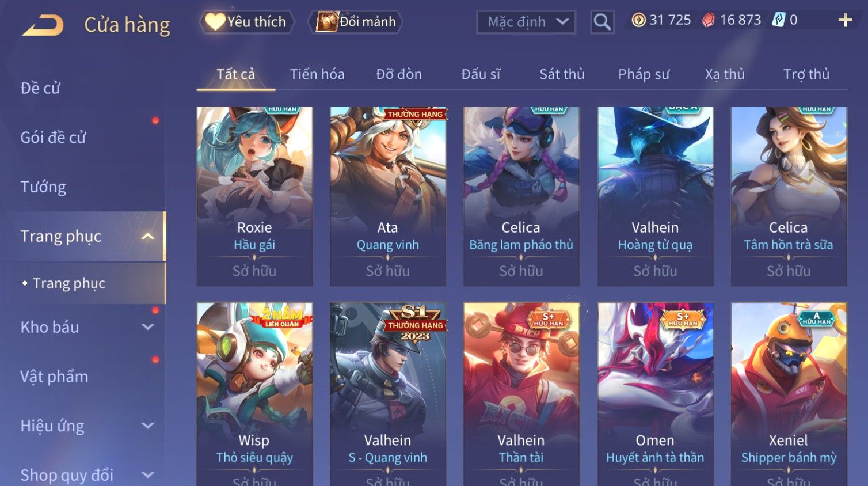Open the Omen Huyết ảnh tà thần card

(655, 394)
